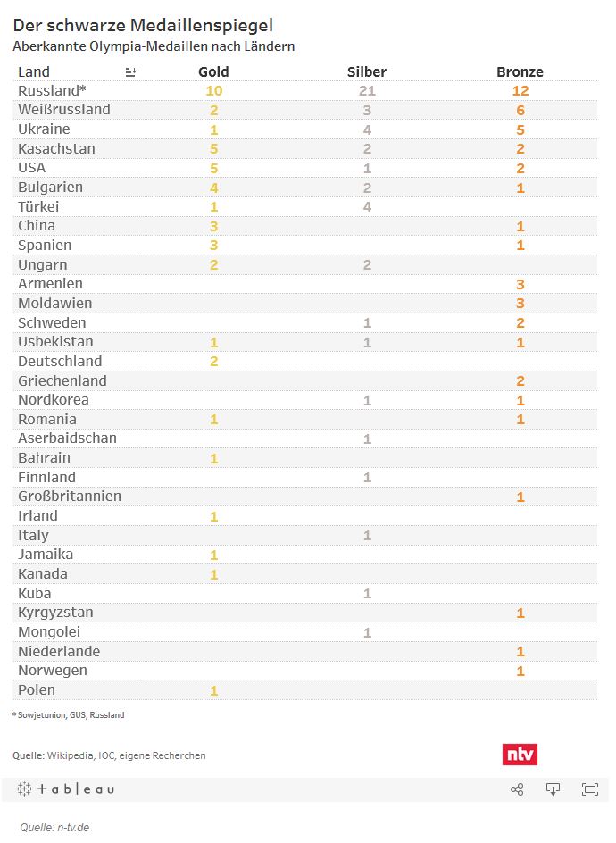Click the red ntv logo
Image resolution: width=616 pixels, height=843 pixels.
pyautogui.click(x=520, y=755)
